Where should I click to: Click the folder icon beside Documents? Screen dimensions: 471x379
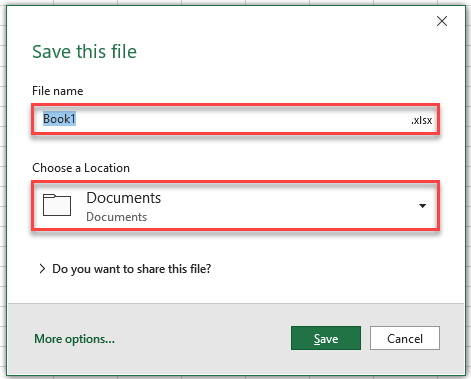click(57, 205)
